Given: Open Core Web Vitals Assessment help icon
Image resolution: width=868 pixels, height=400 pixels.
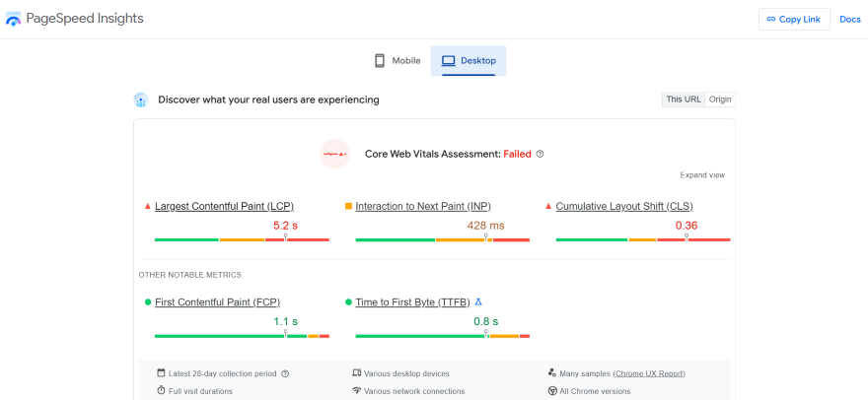Looking at the screenshot, I should click(541, 155).
